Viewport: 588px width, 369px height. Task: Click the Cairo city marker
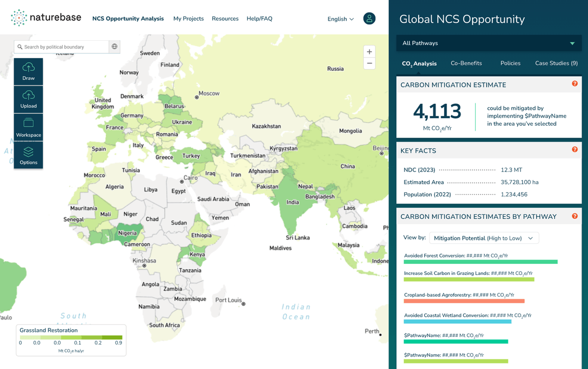pos(182,181)
